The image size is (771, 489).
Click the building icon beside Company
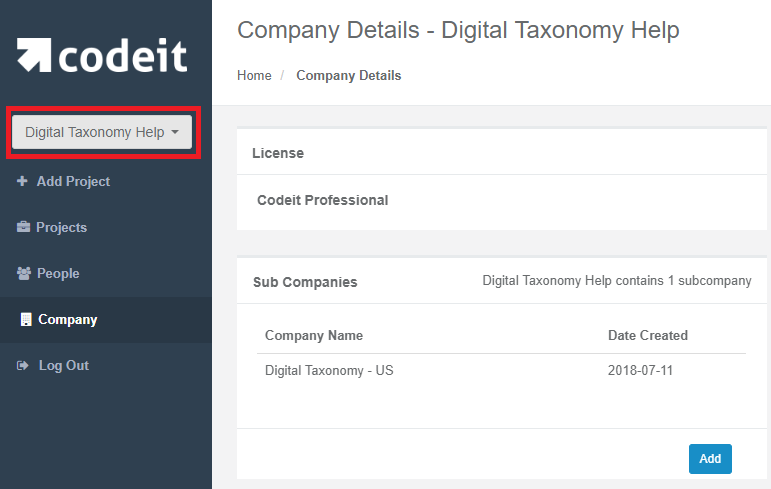(26, 319)
